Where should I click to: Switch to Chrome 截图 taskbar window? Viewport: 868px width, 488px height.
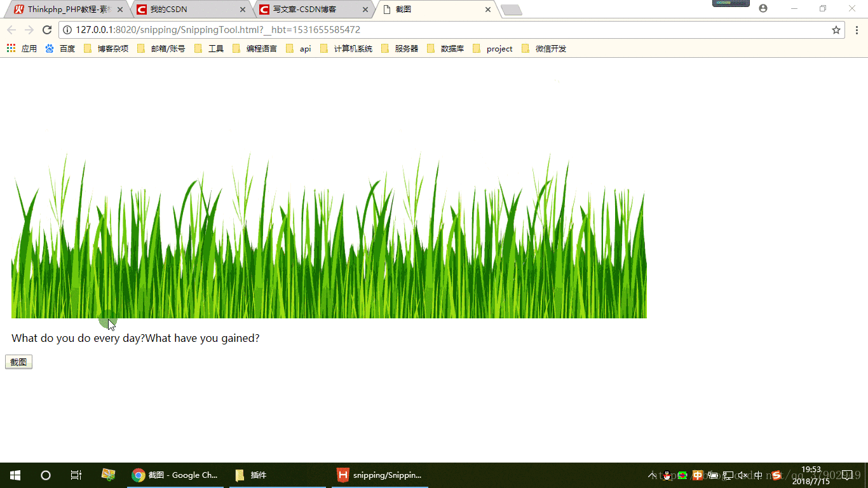pyautogui.click(x=175, y=475)
